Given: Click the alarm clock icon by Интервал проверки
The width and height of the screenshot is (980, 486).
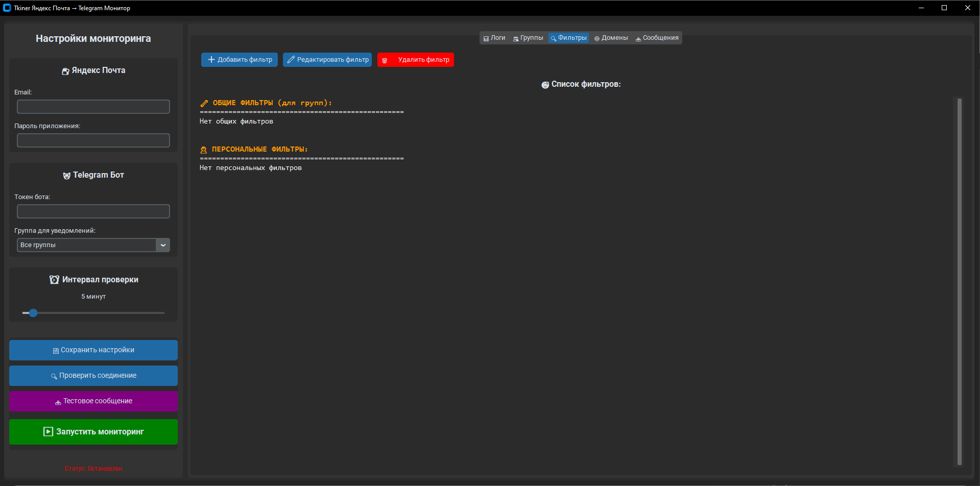Looking at the screenshot, I should coord(54,280).
